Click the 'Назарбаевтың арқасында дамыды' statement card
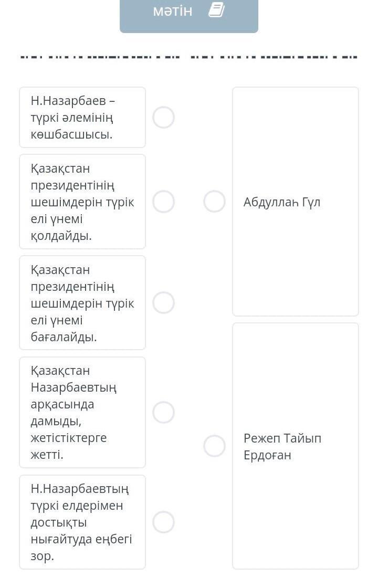 point(82,413)
